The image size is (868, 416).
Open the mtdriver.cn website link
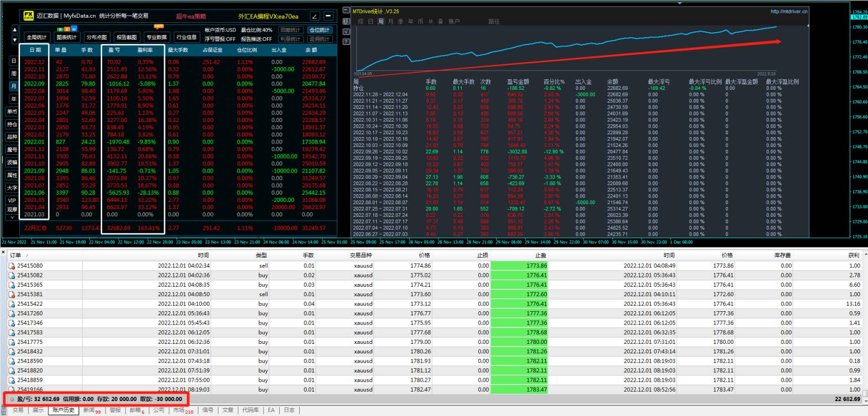(x=789, y=11)
